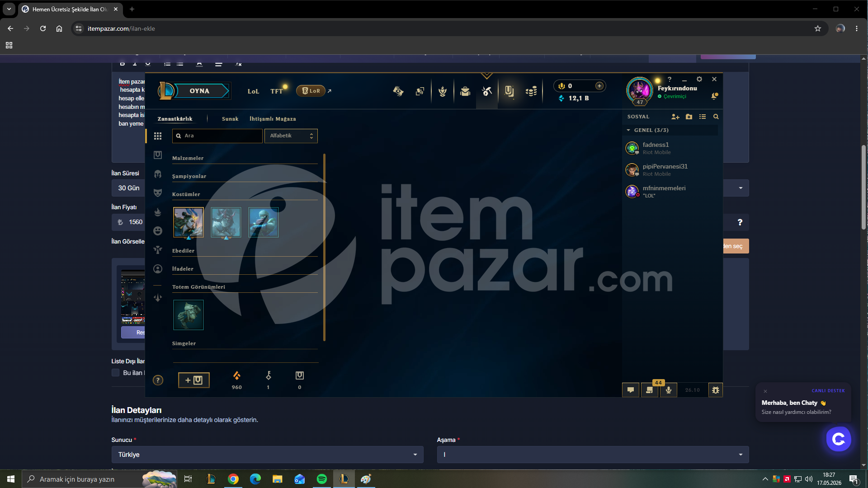Select the İhtişamlı Mağaza tab

273,119
